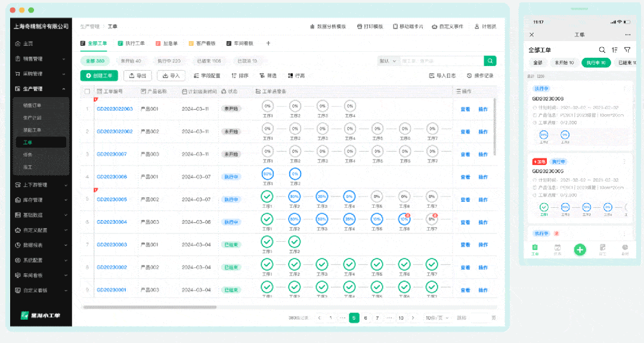The width and height of the screenshot is (644, 343).
Task: Check the row checkbox for GD20230005
Action: pyautogui.click(x=86, y=199)
